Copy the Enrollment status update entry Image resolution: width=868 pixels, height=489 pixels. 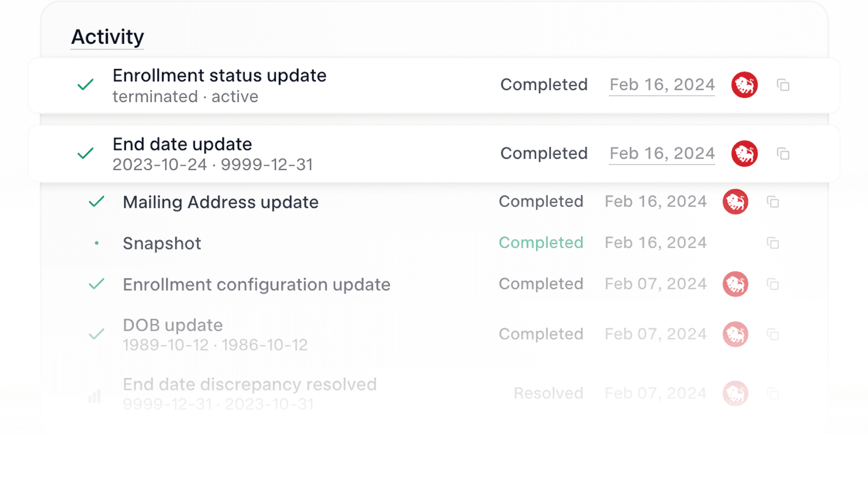(783, 85)
